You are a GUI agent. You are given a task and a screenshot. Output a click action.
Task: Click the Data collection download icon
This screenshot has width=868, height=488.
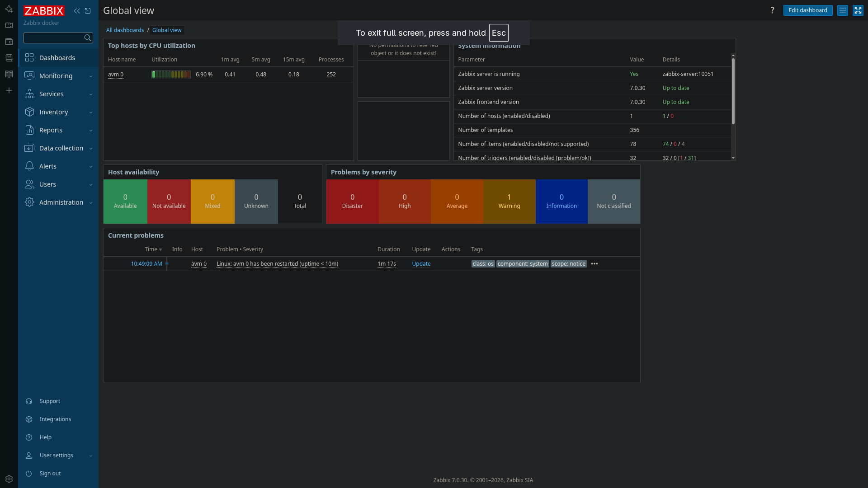[x=29, y=148]
